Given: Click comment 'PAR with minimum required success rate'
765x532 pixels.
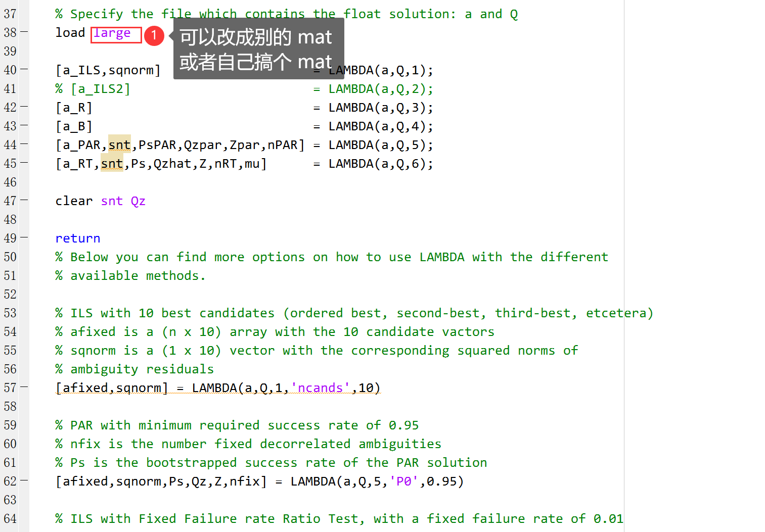Looking at the screenshot, I should pyautogui.click(x=214, y=425).
